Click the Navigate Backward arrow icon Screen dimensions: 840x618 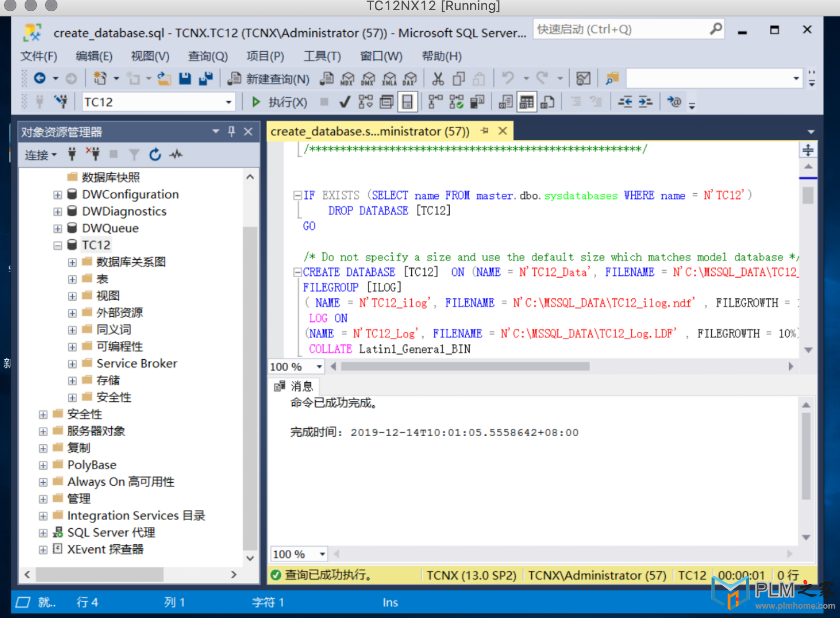[x=39, y=78]
